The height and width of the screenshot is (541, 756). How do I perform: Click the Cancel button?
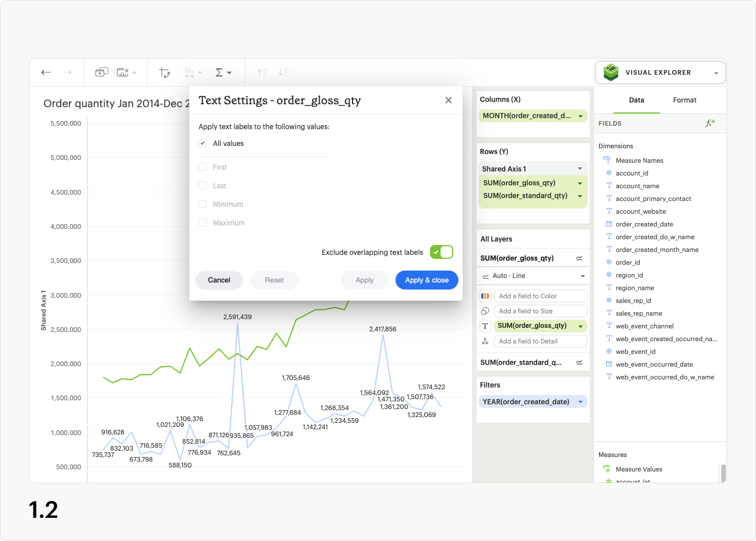pyautogui.click(x=219, y=280)
